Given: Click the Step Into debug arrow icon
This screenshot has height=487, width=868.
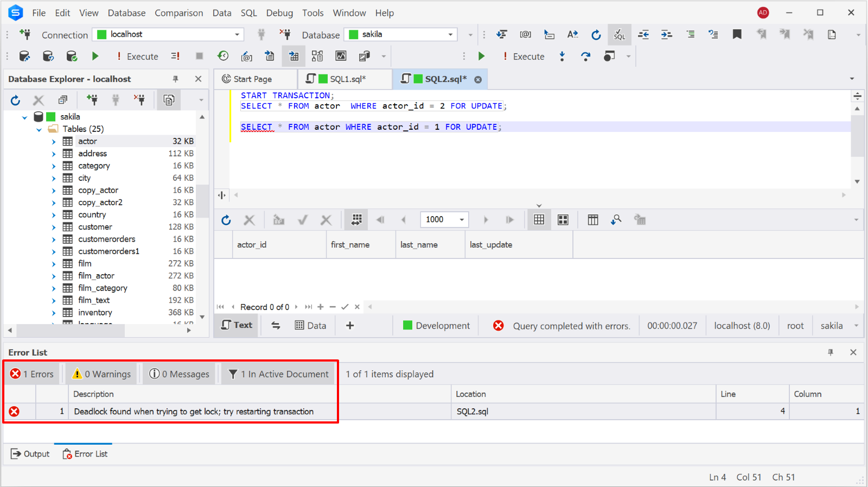Looking at the screenshot, I should 562,56.
